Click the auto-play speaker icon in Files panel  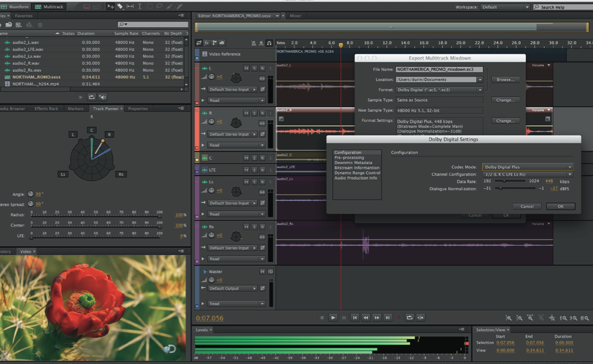click(x=102, y=97)
